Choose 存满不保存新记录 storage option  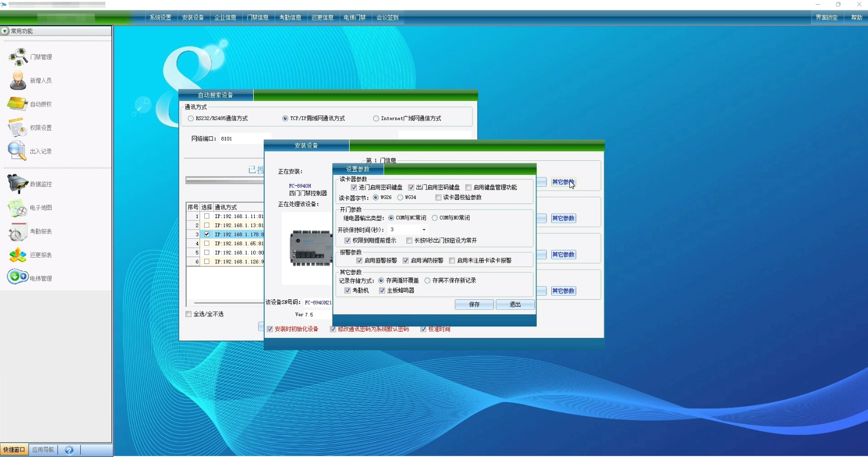[428, 281]
